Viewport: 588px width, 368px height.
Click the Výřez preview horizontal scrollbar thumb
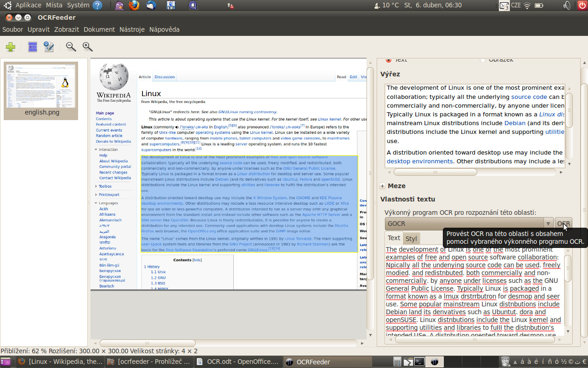click(435, 172)
